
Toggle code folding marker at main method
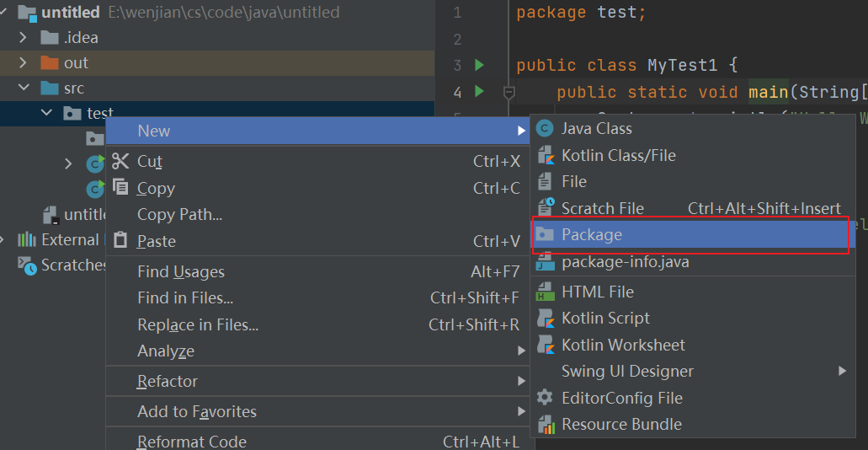(x=509, y=92)
